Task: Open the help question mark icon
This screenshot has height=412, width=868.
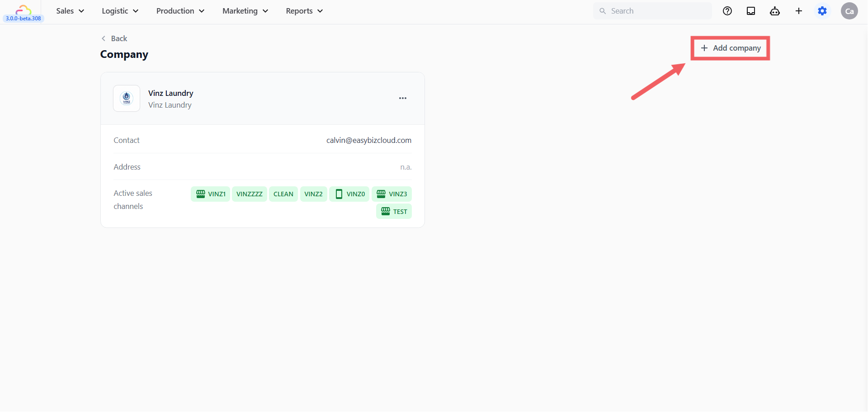Action: pos(727,11)
